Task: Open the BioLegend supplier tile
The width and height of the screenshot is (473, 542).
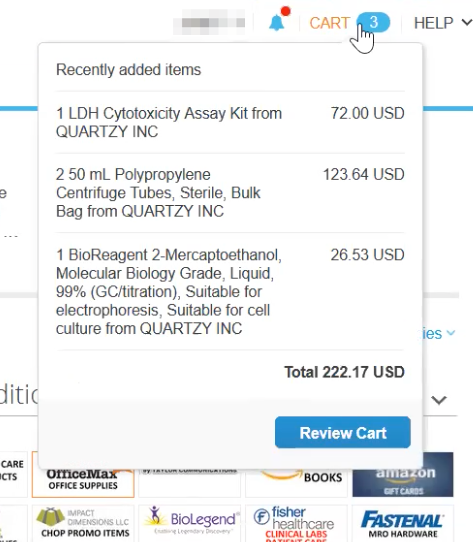Action: 190,523
